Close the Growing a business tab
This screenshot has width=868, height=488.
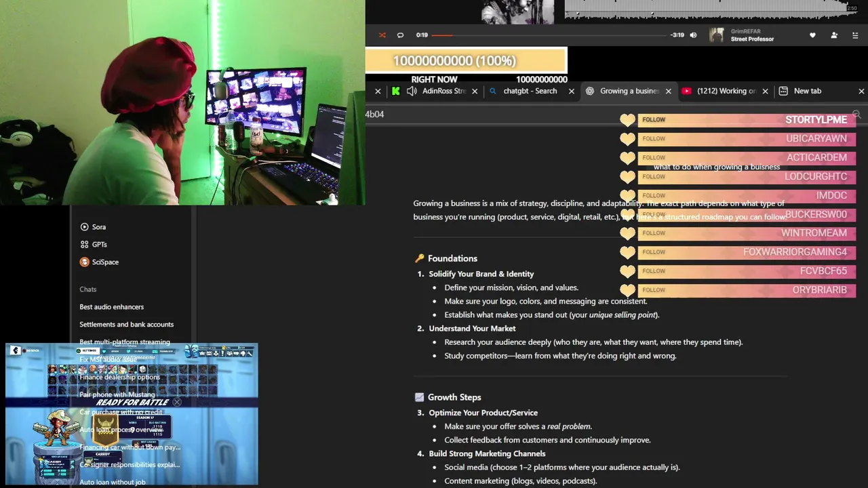669,91
